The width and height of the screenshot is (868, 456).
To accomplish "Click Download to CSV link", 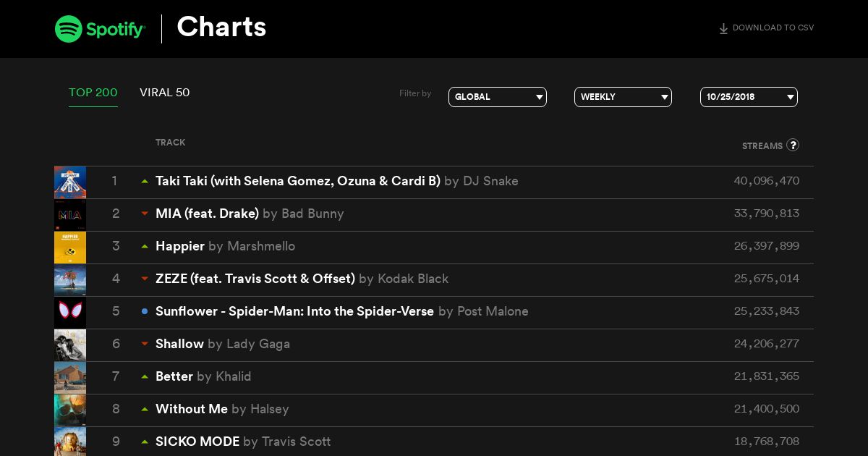I will [766, 28].
